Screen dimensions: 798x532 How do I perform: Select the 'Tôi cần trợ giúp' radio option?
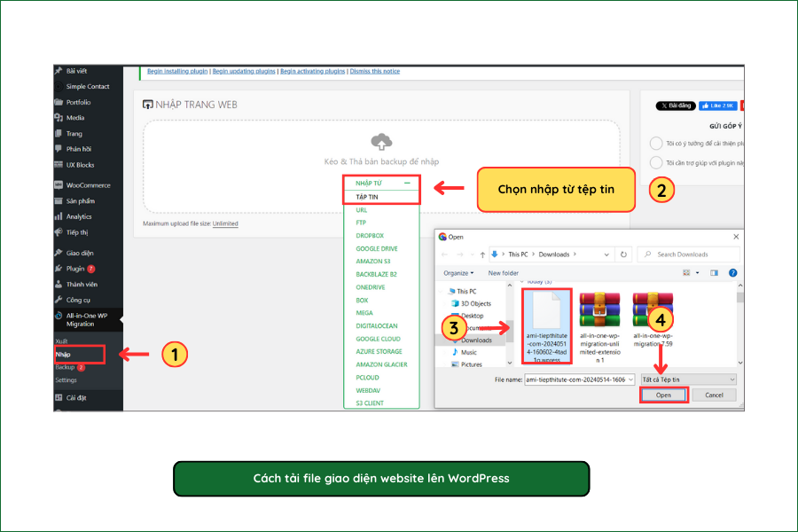(x=656, y=163)
